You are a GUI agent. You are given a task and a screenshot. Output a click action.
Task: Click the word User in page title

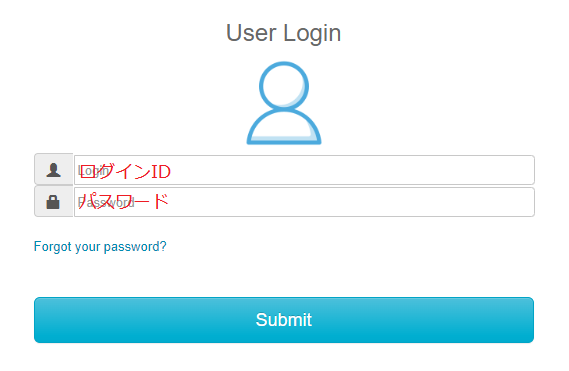pyautogui.click(x=251, y=33)
